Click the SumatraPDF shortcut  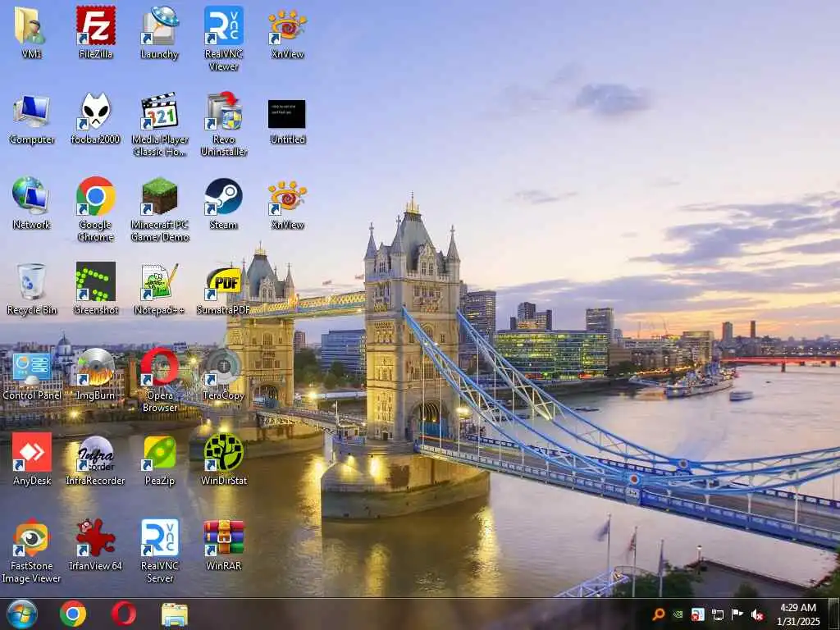coord(223,282)
